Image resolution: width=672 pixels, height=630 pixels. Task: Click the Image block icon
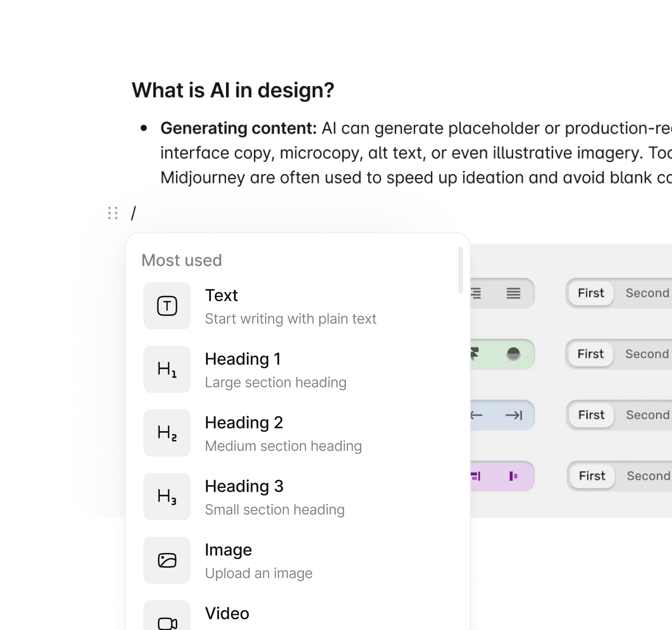[x=167, y=560]
